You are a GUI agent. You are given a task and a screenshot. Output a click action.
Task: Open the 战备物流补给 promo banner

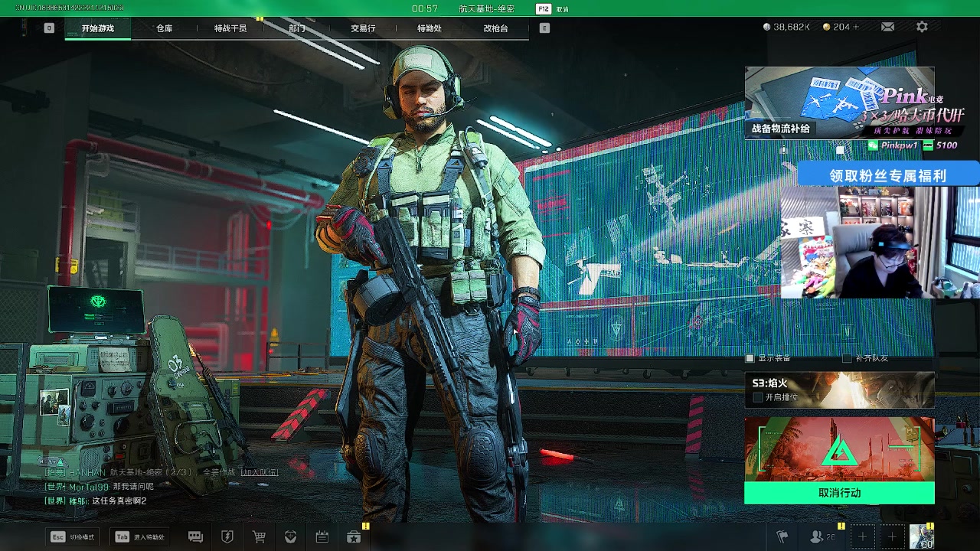point(839,103)
